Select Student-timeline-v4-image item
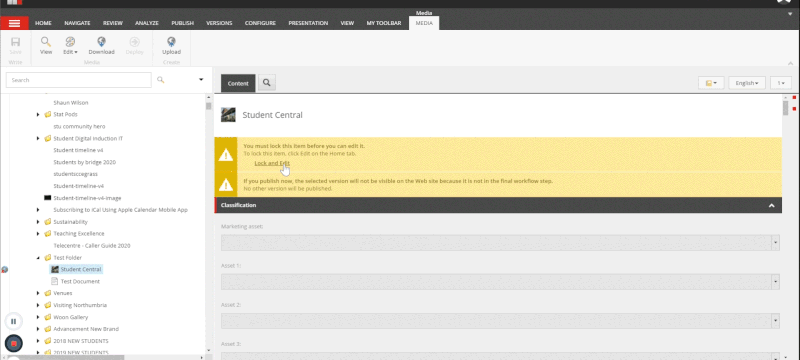800x360 pixels. click(87, 198)
